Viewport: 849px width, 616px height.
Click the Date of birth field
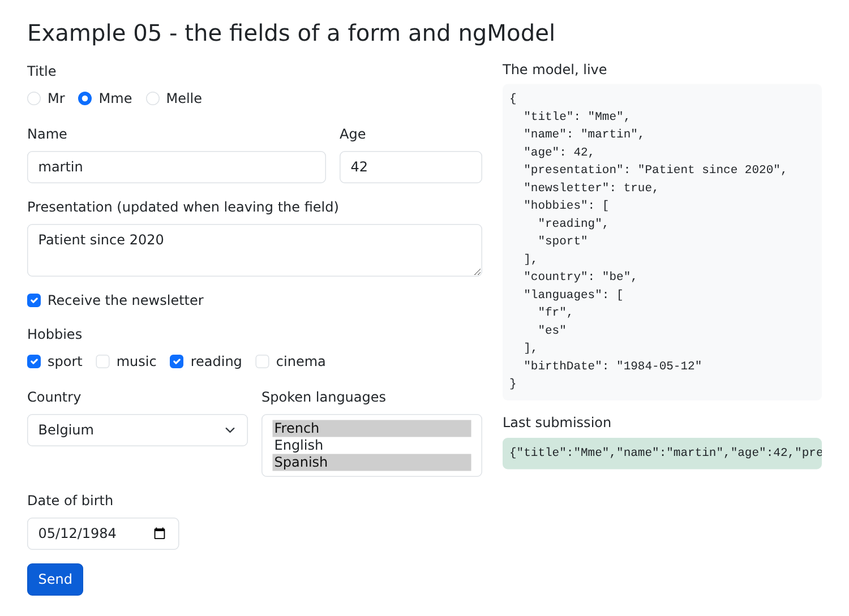[x=103, y=533]
